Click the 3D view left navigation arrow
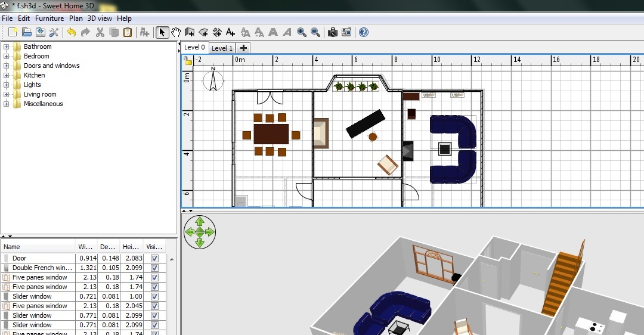This screenshot has height=335, width=644. click(x=190, y=232)
